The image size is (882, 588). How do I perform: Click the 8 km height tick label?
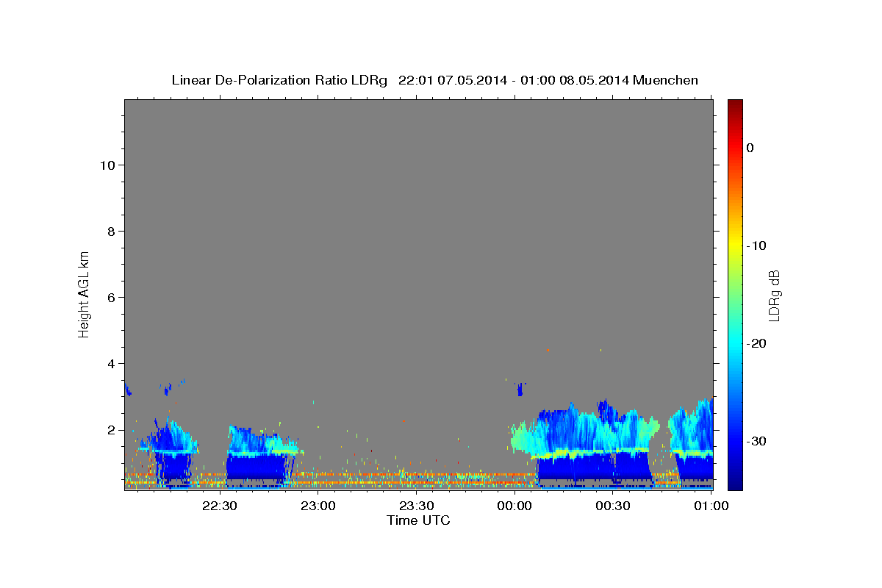tap(110, 232)
